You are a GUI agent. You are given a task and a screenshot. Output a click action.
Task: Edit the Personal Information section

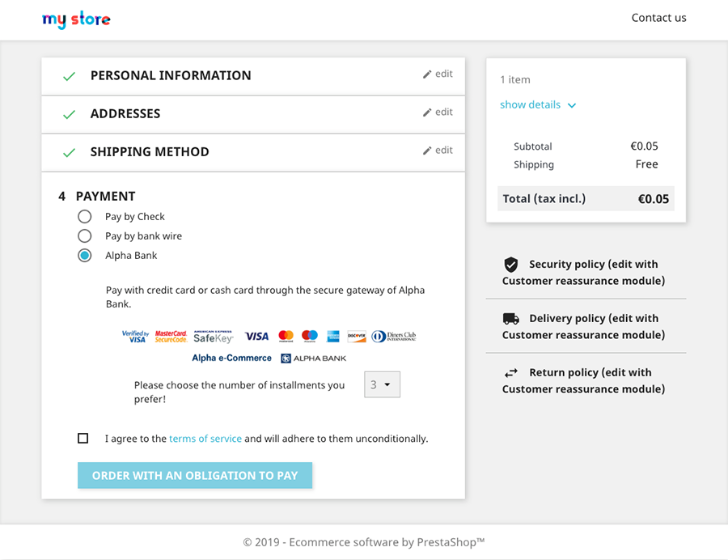(x=438, y=74)
